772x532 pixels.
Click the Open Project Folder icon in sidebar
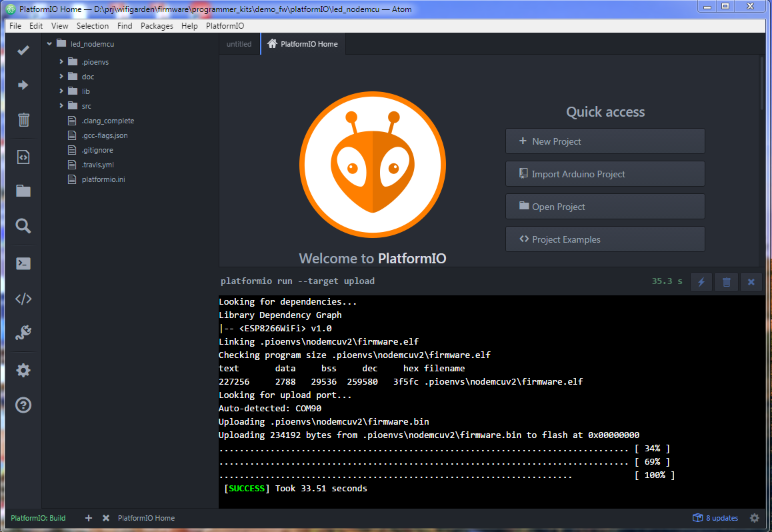click(23, 191)
